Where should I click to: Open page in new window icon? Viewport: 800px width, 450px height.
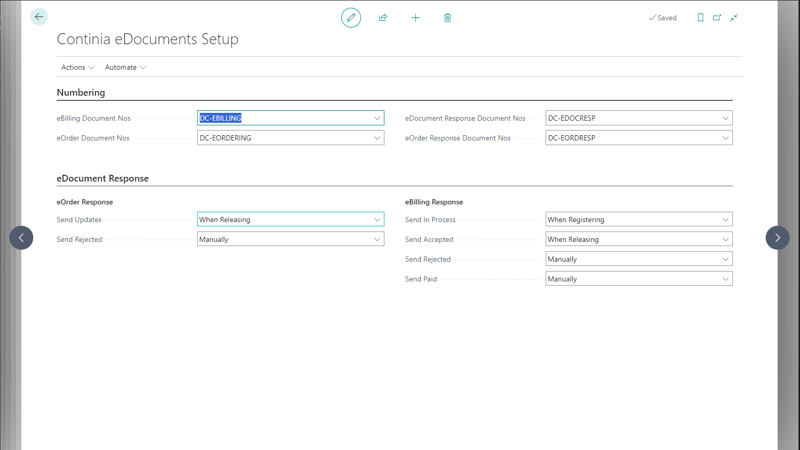(717, 18)
